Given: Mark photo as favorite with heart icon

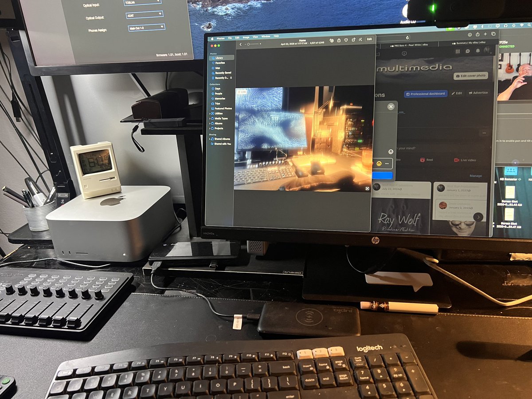Looking at the screenshot, I should click(346, 40).
